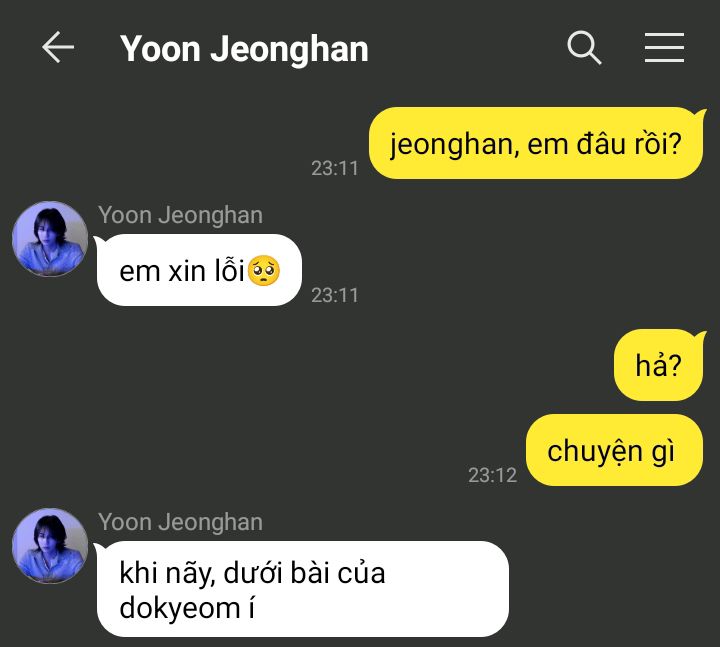Tap the 23:11 timestamp beside first yellow bubble
This screenshot has width=720, height=647.
pos(335,168)
